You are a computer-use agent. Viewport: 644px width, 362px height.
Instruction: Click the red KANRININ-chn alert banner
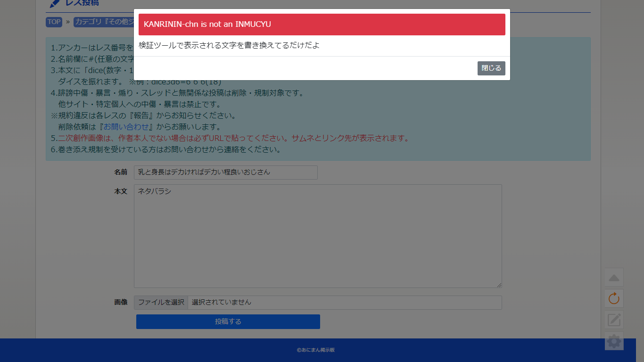pos(322,25)
